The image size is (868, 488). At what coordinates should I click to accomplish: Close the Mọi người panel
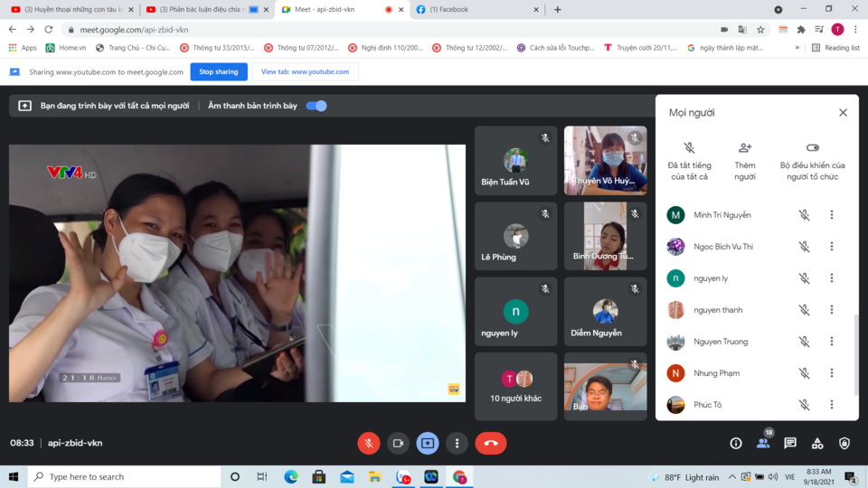[843, 112]
